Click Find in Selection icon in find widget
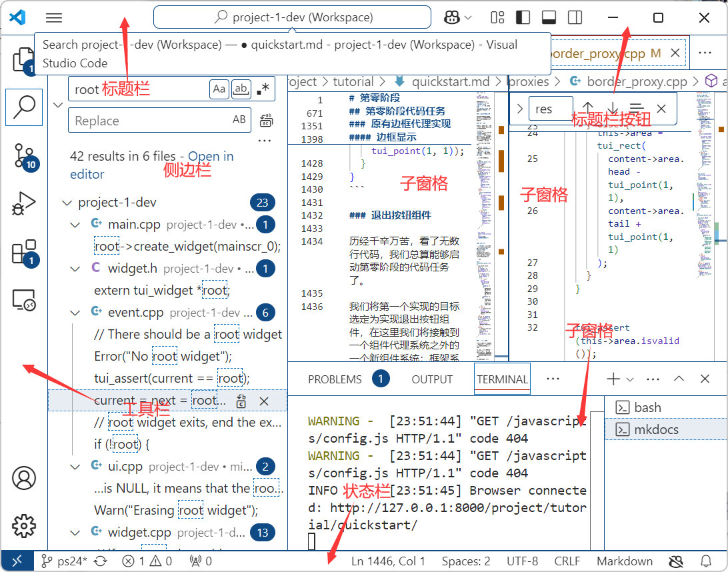This screenshot has height=572, width=728. point(637,109)
